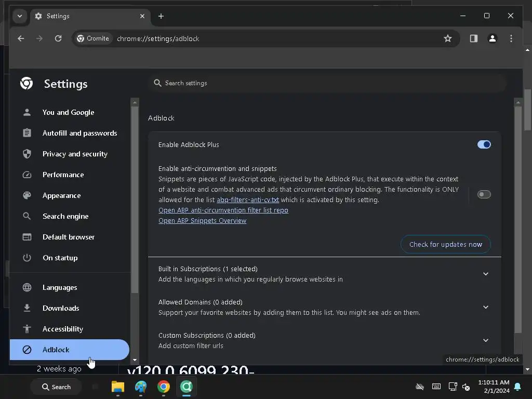532x399 pixels.
Task: Click the clipboard icon beside Autofill
Action: tap(27, 133)
